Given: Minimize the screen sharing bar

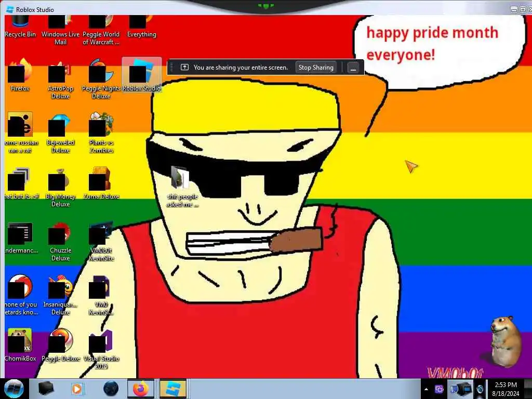Looking at the screenshot, I should [x=353, y=67].
